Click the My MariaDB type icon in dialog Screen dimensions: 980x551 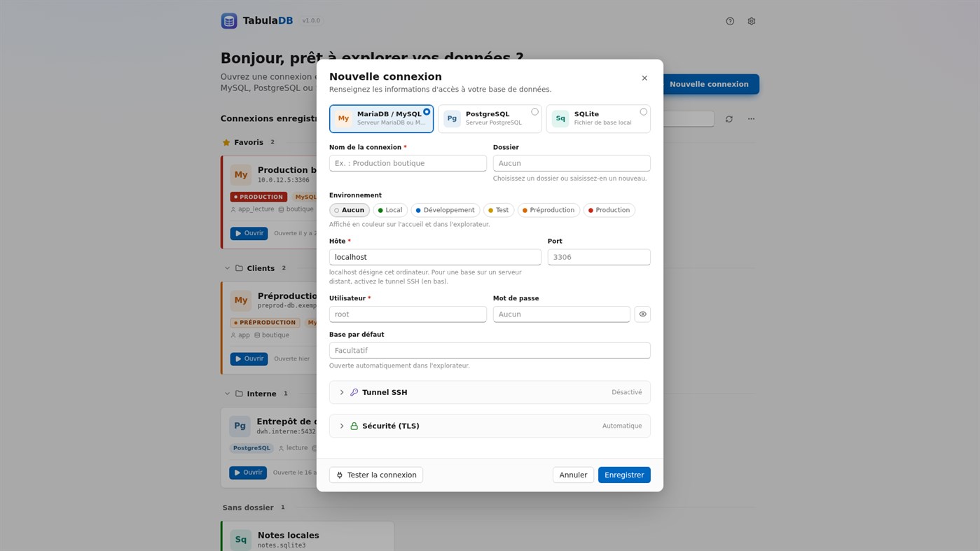[343, 118]
